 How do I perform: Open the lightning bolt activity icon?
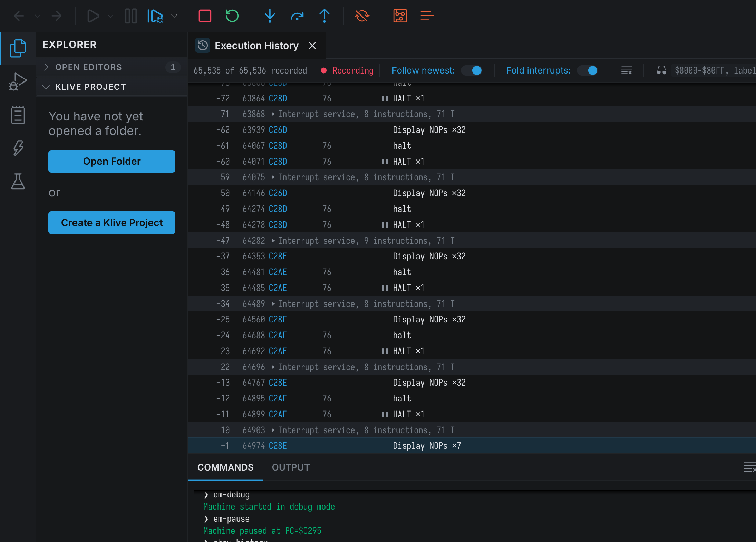[18, 148]
